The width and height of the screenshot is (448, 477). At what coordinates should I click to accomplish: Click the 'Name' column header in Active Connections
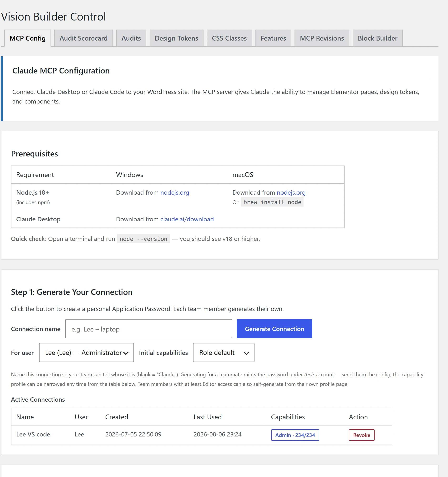coord(25,417)
